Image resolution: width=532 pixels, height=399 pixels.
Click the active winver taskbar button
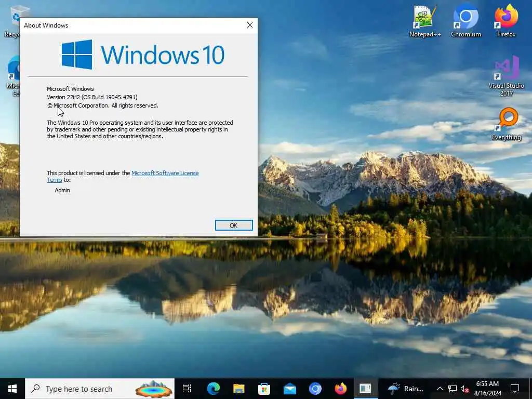tap(365, 389)
